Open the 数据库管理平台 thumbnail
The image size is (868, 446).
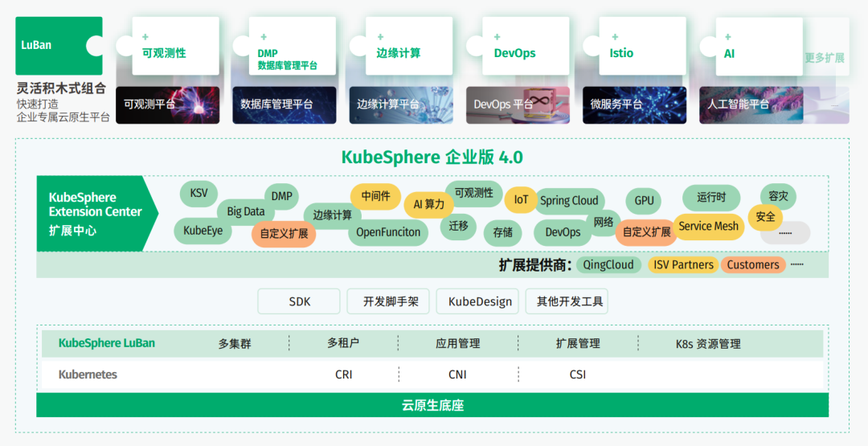click(285, 104)
